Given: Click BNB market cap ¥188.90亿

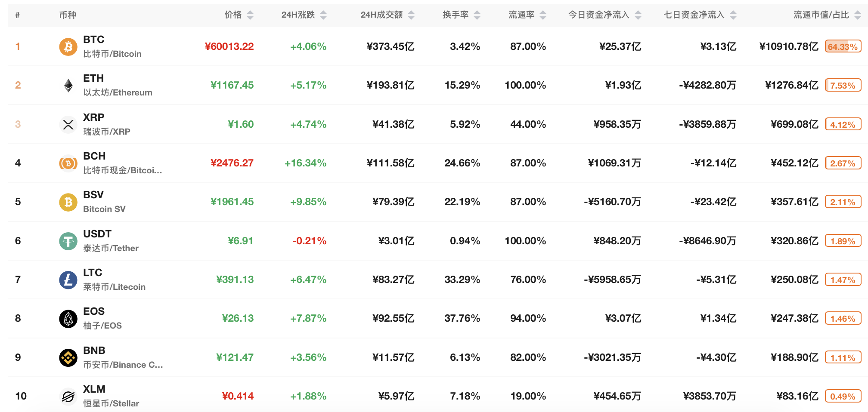Looking at the screenshot, I should point(795,357).
